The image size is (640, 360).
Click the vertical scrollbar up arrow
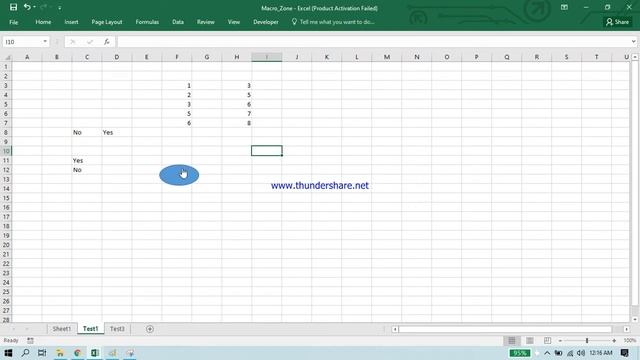pos(635,57)
